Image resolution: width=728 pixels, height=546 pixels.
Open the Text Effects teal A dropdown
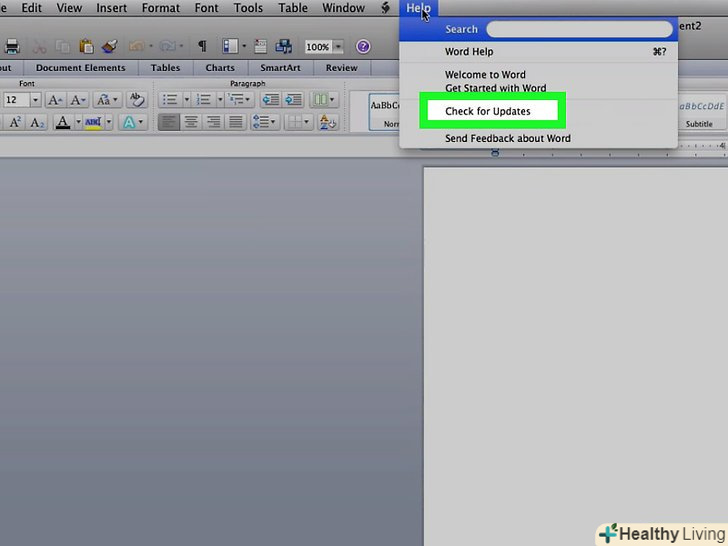(132, 123)
